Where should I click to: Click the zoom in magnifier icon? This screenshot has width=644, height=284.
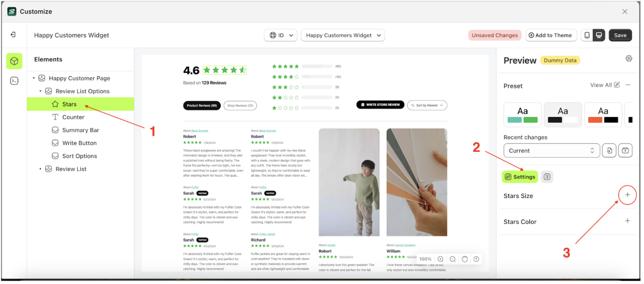click(x=440, y=259)
